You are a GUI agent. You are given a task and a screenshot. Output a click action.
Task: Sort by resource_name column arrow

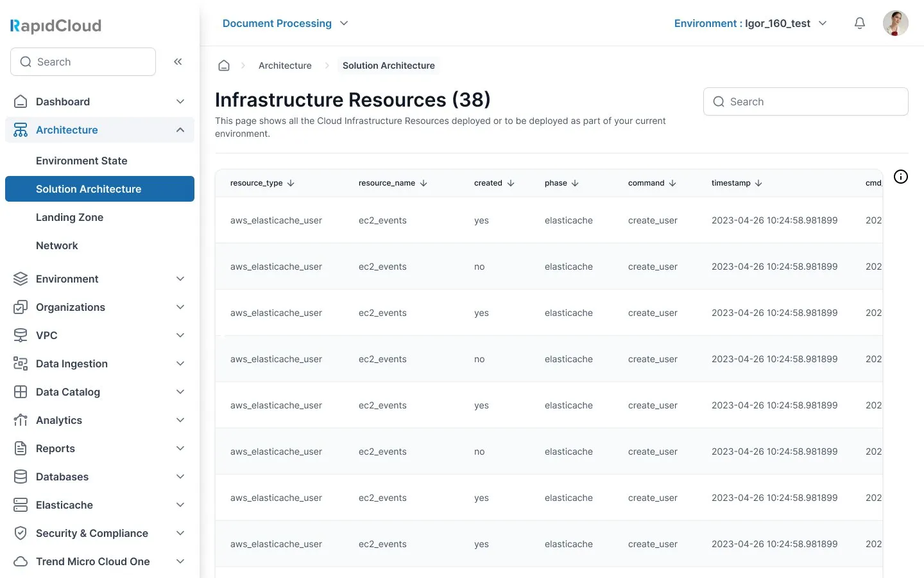(424, 183)
